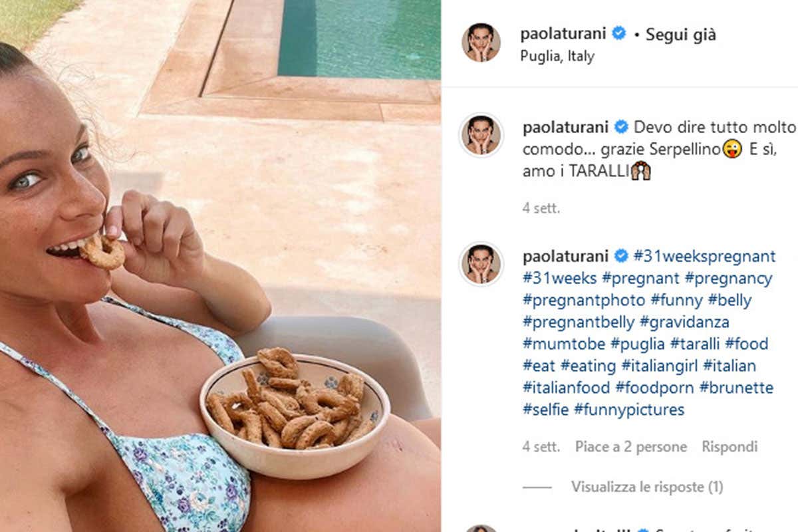Screen dimensions: 798x532
Task: Open the #31weekspregnant hashtag
Action: (704, 256)
